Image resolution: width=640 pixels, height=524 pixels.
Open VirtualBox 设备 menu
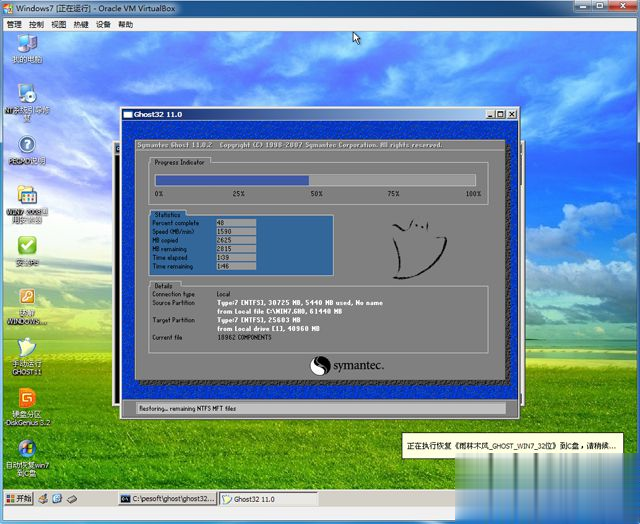(x=103, y=24)
